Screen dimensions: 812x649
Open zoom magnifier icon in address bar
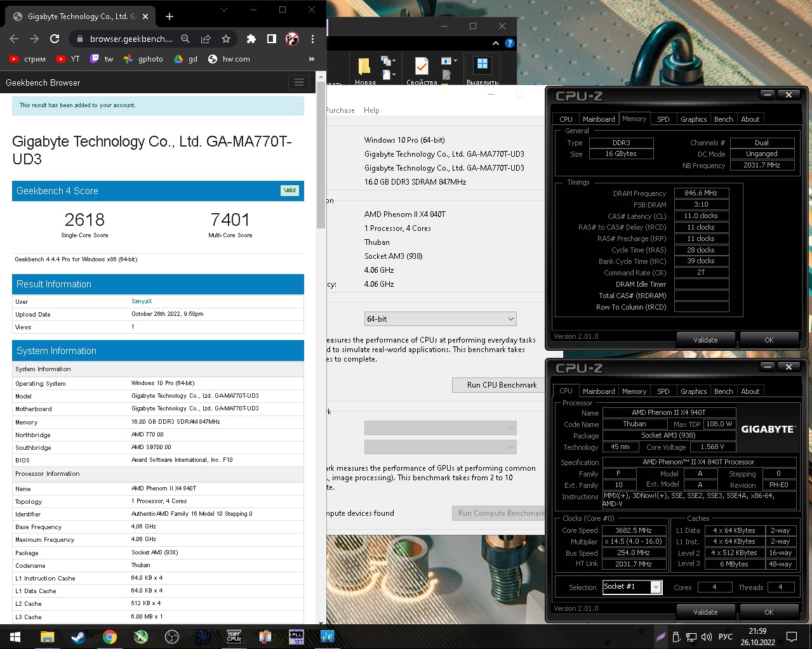[x=185, y=39]
